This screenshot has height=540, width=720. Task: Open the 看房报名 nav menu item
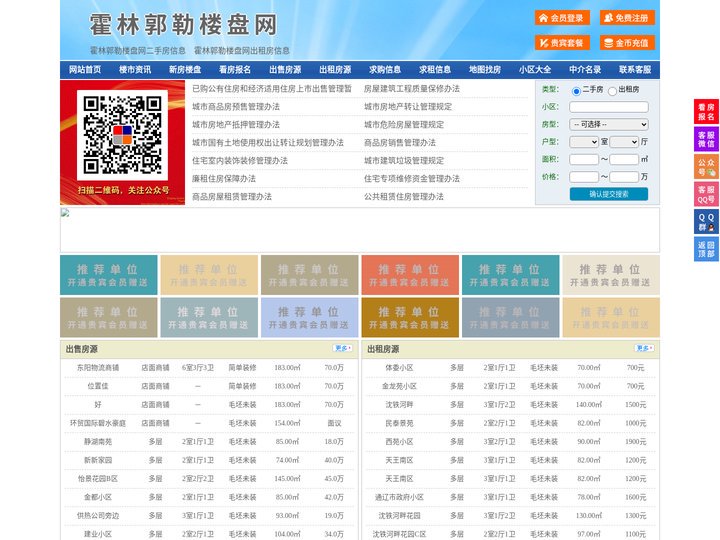(x=235, y=70)
